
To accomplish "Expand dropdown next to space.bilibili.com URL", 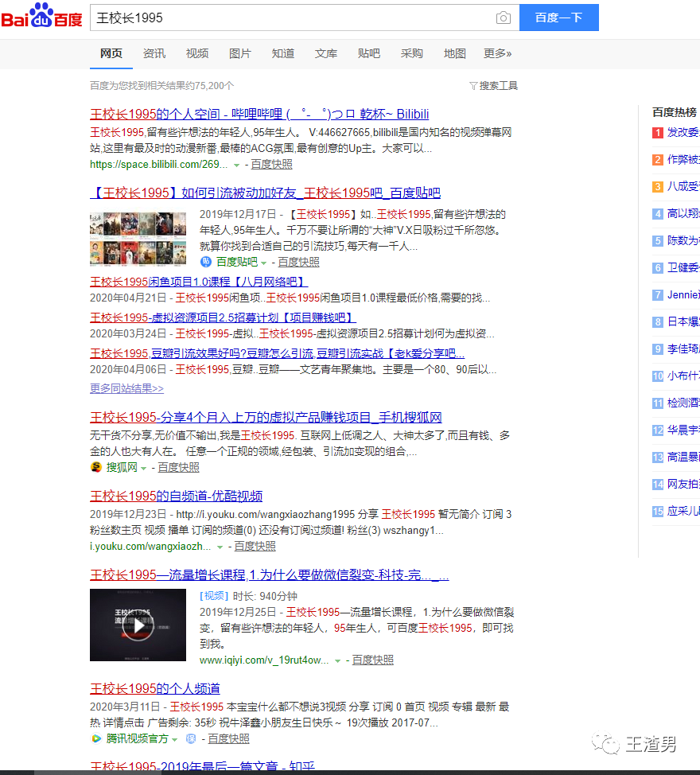I will [236, 165].
